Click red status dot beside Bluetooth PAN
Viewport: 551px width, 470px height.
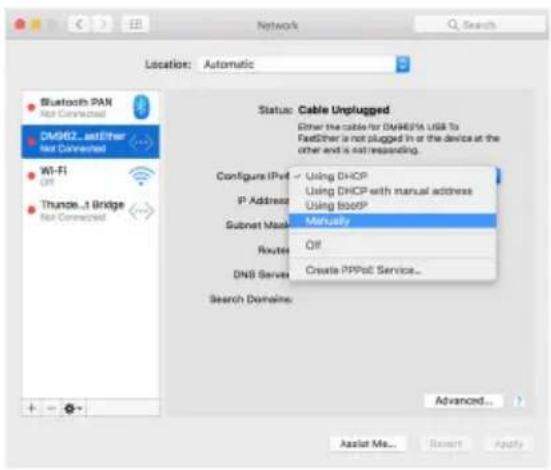pos(32,107)
